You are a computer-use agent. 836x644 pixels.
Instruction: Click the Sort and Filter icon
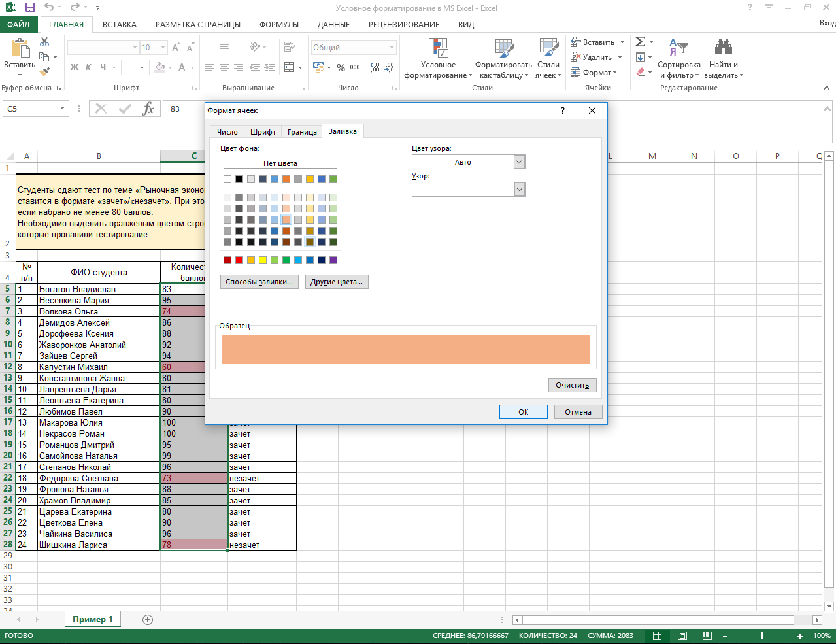[x=678, y=48]
